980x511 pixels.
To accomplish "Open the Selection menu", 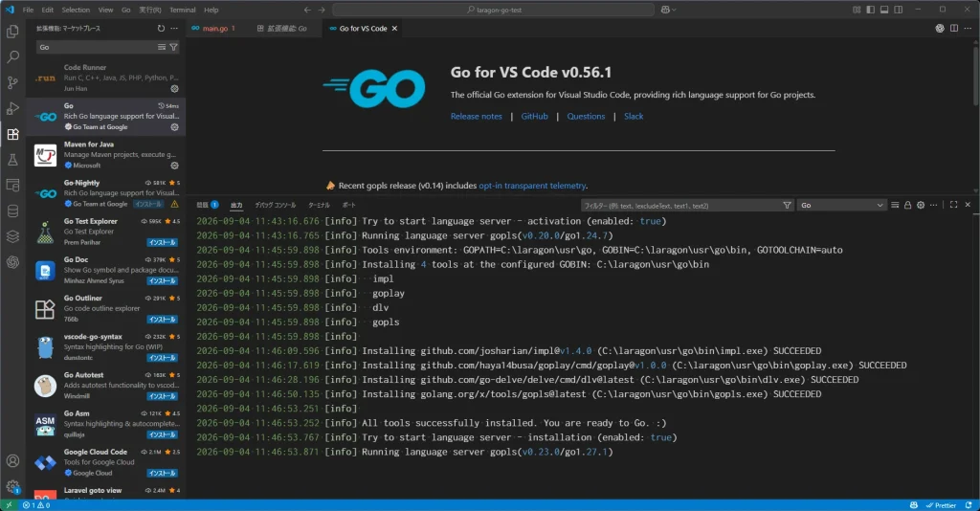I will (x=76, y=10).
